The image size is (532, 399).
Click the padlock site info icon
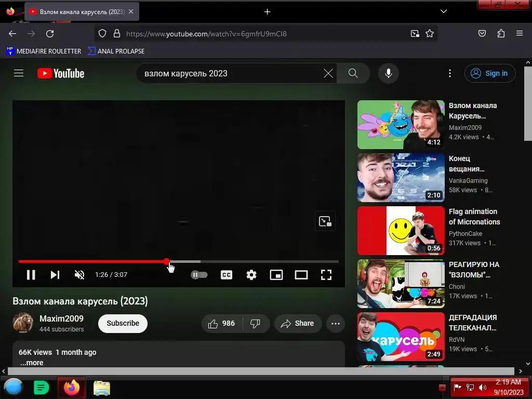pyautogui.click(x=117, y=34)
